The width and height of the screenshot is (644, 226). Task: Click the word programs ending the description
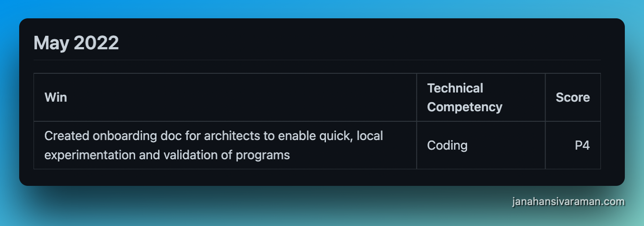coord(263,155)
